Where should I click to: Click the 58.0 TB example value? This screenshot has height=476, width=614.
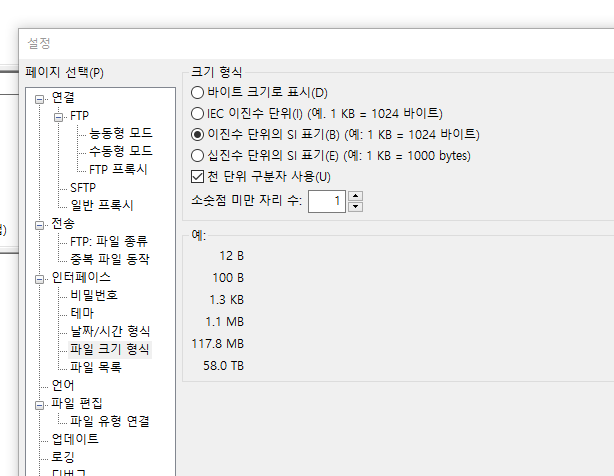pyautogui.click(x=224, y=366)
